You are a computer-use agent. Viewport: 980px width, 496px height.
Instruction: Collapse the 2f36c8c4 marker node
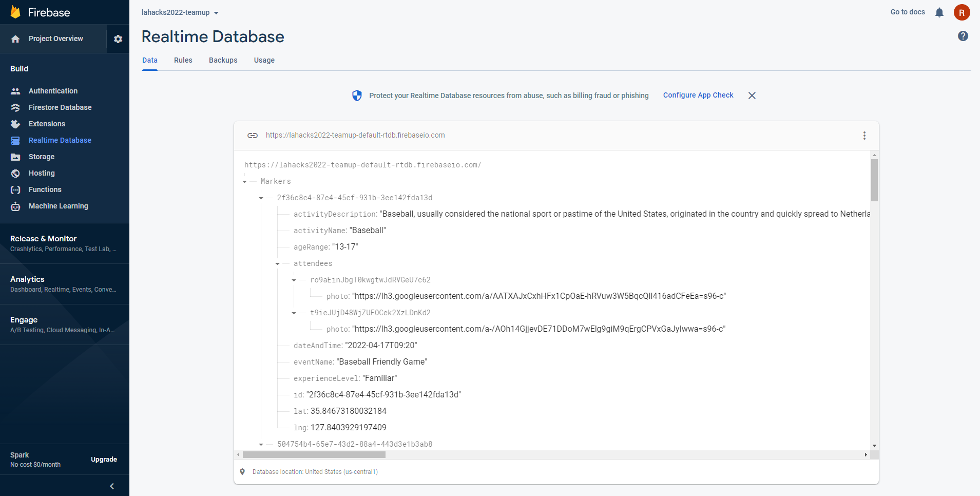(x=261, y=198)
